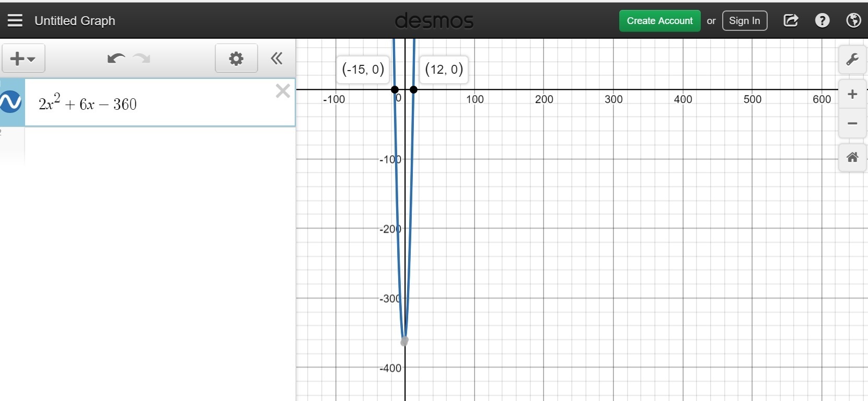Share the graph
The height and width of the screenshot is (401, 868).
pos(791,20)
